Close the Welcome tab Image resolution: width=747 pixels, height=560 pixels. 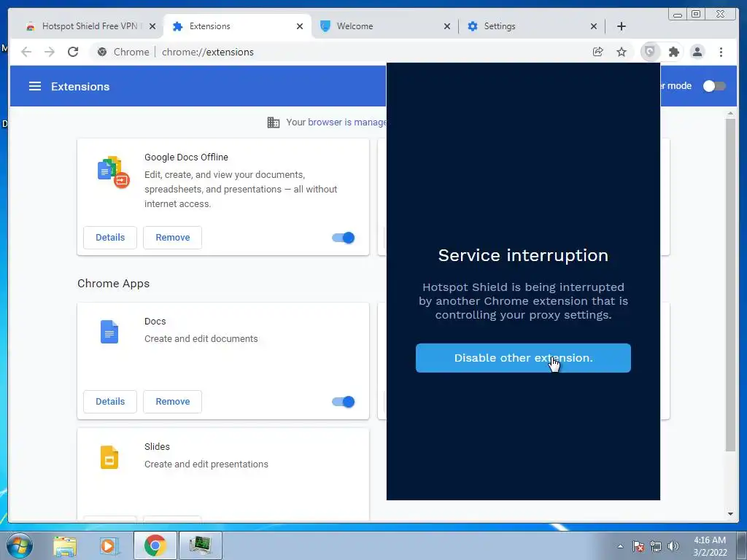[447, 26]
